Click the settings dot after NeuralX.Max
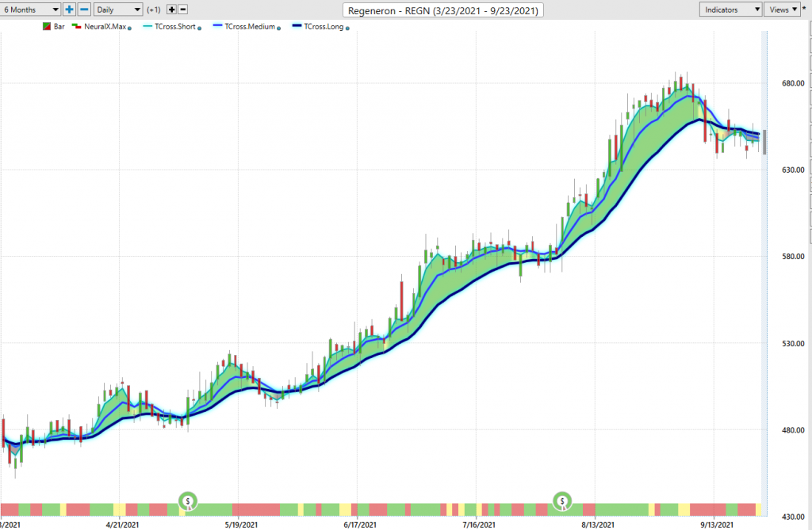The width and height of the screenshot is (812, 530). tap(129, 29)
